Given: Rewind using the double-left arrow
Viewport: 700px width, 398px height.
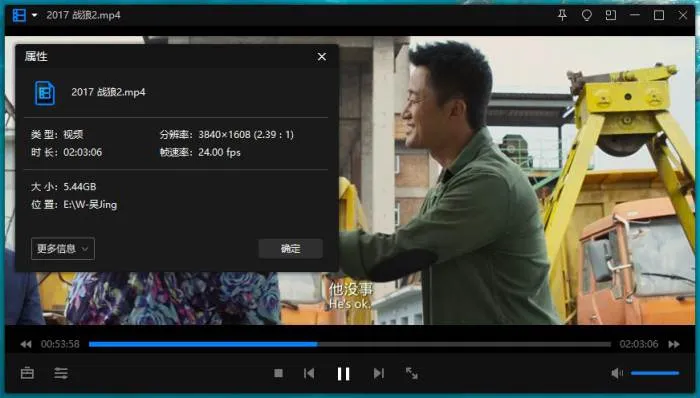Looking at the screenshot, I should point(26,344).
